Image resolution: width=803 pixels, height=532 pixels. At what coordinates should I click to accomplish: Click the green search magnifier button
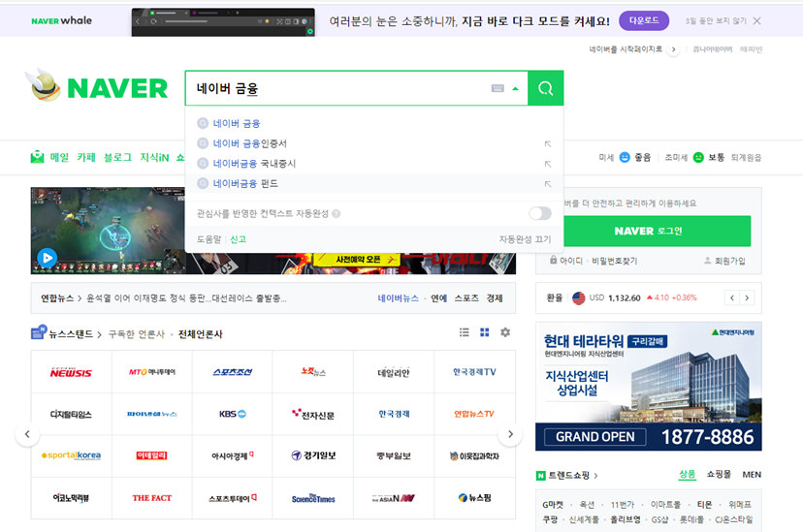coord(545,88)
